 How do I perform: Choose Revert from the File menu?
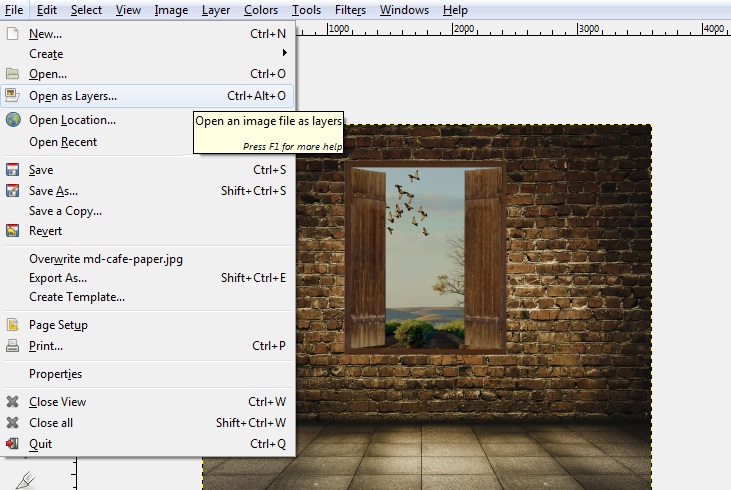coord(147,231)
